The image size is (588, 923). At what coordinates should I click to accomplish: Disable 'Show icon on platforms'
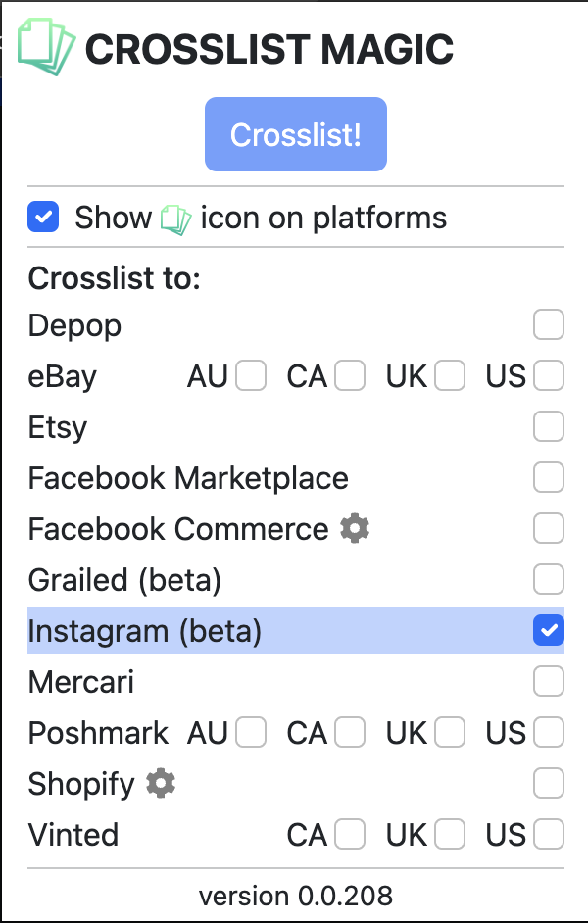tap(42, 216)
